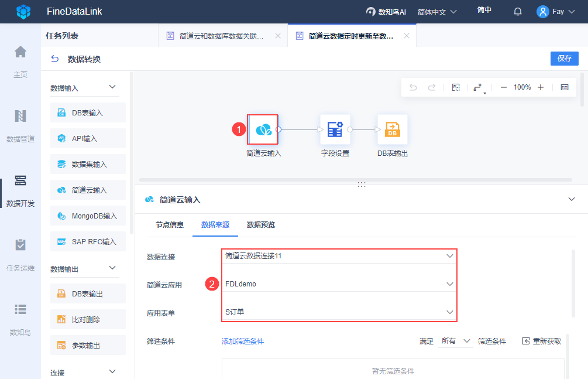Open the 简道云应用 dropdown
This screenshot has width=588, height=379.
pyautogui.click(x=339, y=284)
